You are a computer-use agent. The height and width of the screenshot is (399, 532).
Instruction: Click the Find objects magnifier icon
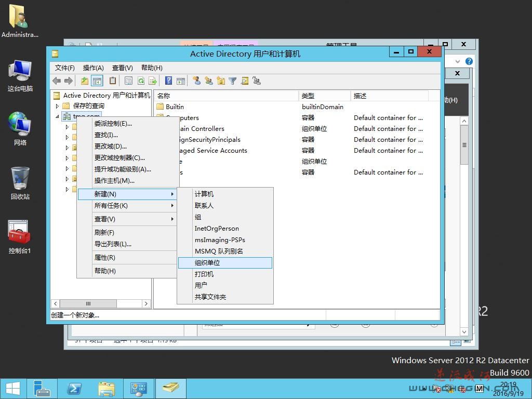[245, 81]
